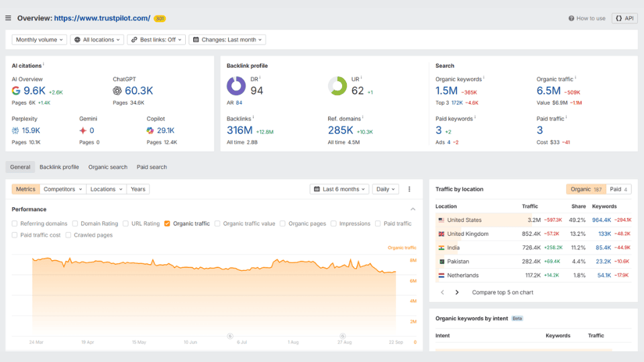The image size is (644, 362).
Task: Switch traffic by location to Paid
Action: coord(619,189)
